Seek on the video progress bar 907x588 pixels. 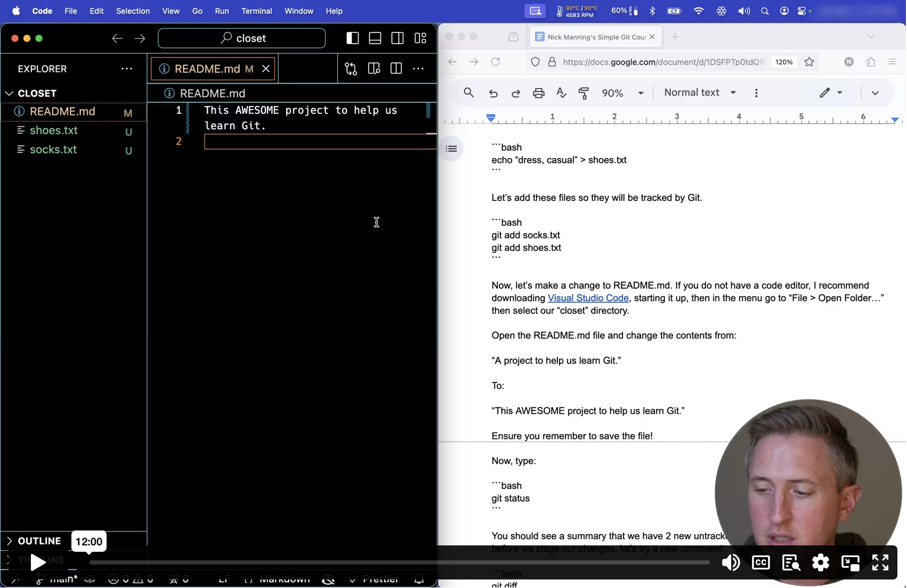[400, 562]
